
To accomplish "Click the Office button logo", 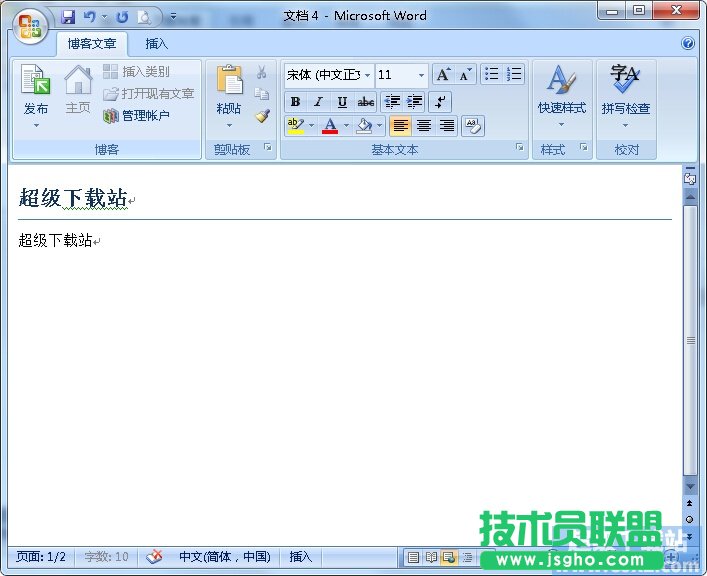I will 30,24.
